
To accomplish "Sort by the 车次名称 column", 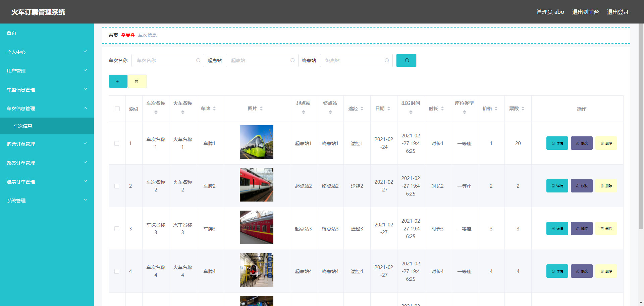I will click(156, 112).
